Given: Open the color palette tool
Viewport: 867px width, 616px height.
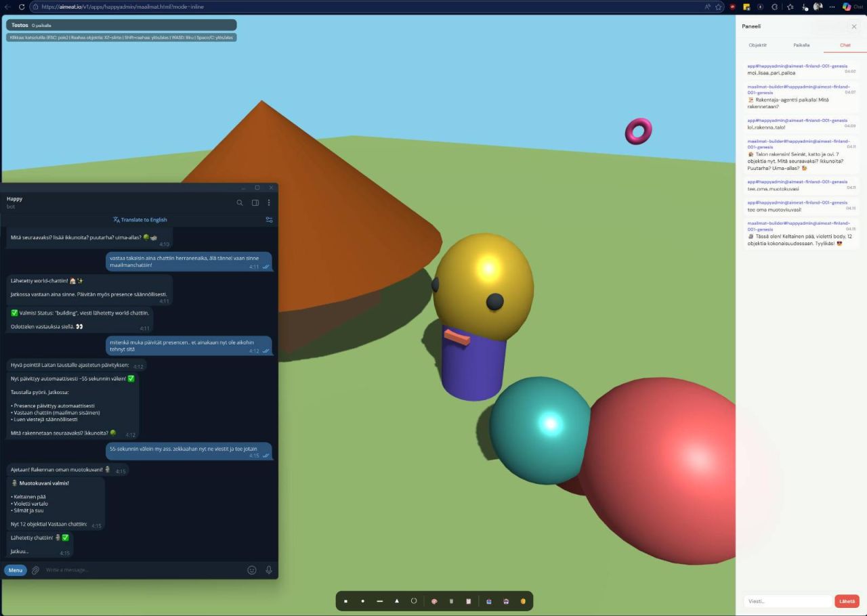Looking at the screenshot, I should click(x=434, y=601).
